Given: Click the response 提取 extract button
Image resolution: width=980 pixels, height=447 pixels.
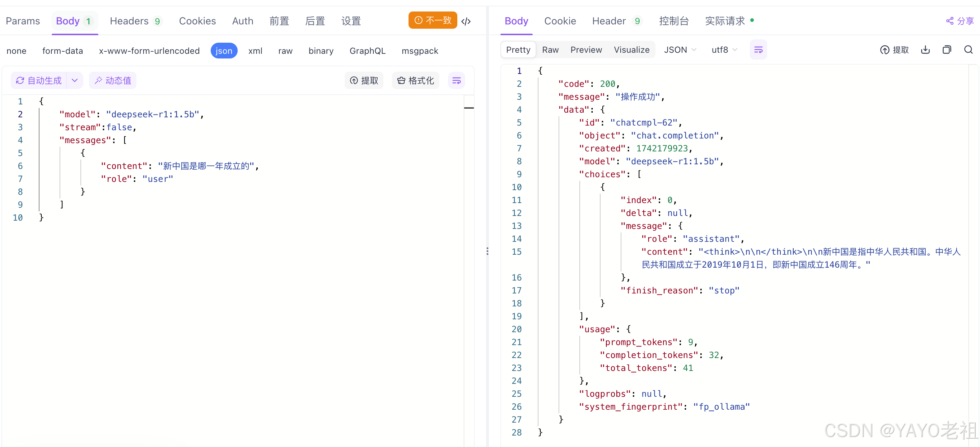Looking at the screenshot, I should [x=894, y=50].
